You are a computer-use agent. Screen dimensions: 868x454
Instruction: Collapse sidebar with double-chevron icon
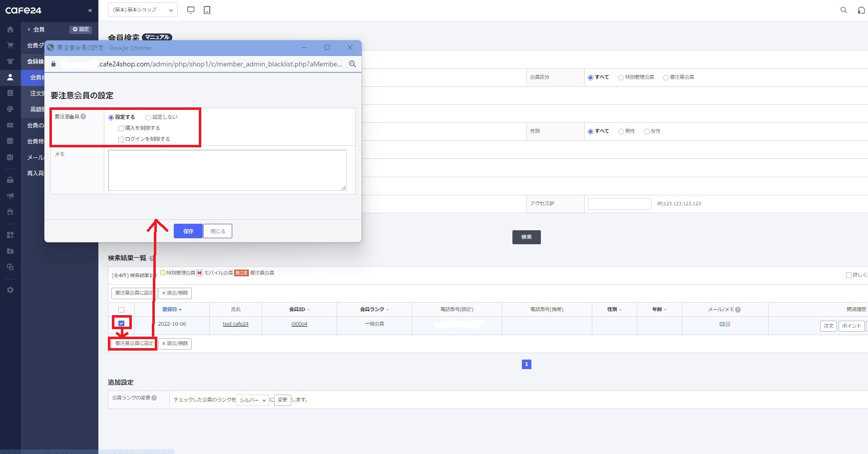tap(90, 10)
